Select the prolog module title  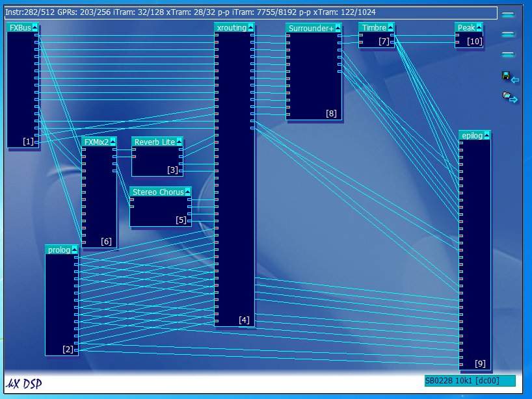pyautogui.click(x=59, y=250)
